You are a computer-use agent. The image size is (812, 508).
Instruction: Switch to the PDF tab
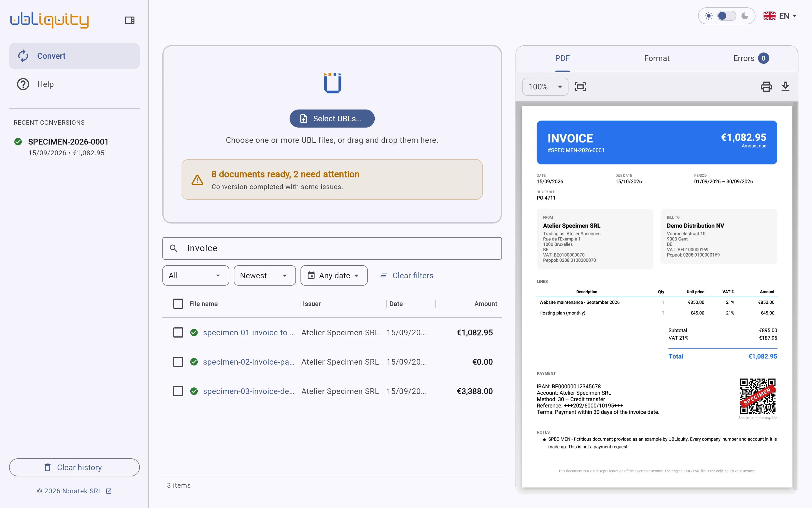tap(562, 58)
